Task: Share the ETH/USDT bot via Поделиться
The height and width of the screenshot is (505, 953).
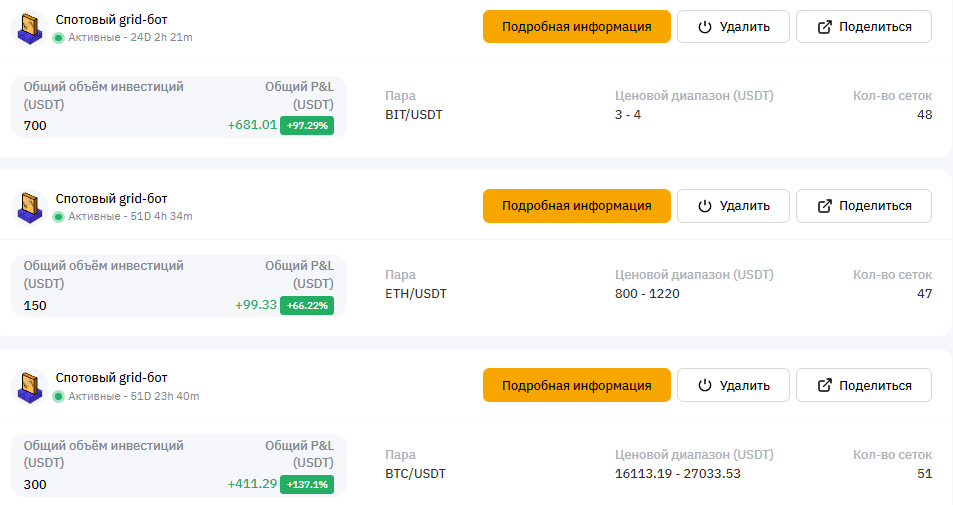Action: pyautogui.click(x=864, y=206)
